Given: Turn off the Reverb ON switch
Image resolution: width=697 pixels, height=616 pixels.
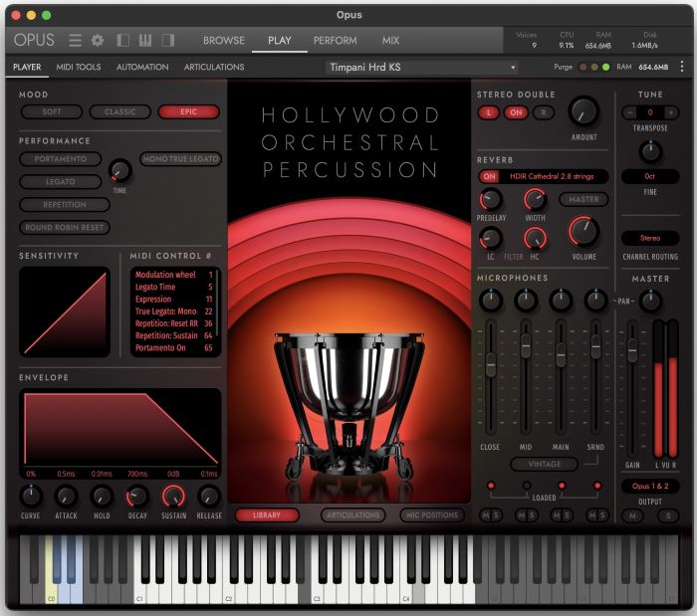Looking at the screenshot, I should pyautogui.click(x=489, y=176).
